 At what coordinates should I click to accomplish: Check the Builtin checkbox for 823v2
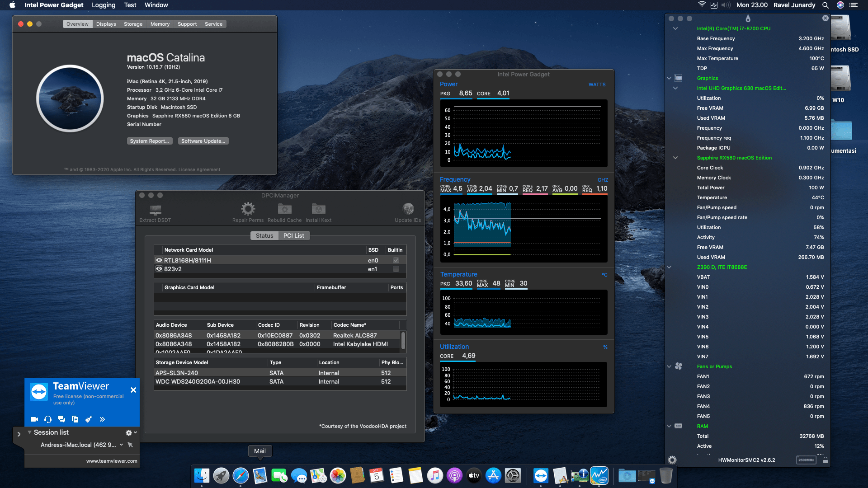396,269
